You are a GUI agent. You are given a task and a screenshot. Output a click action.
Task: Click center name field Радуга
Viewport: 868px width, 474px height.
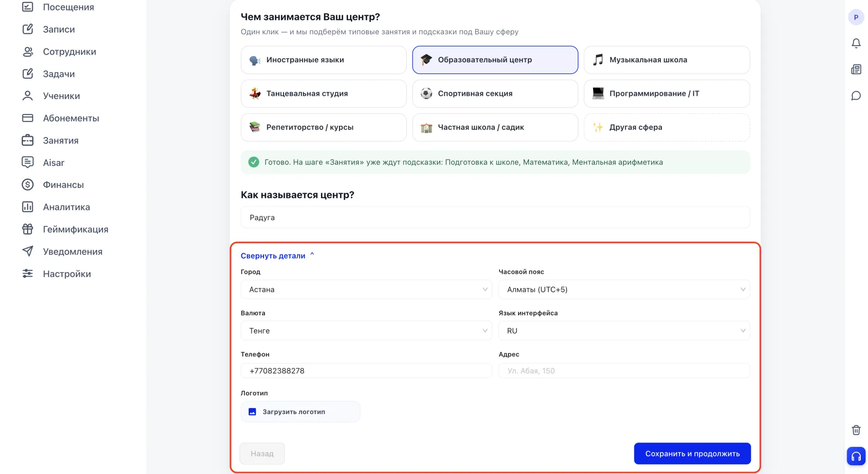tap(495, 217)
